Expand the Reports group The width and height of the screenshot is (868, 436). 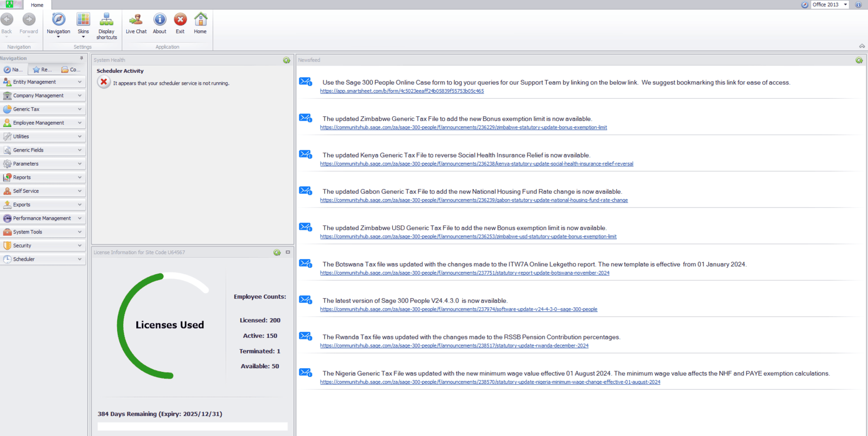click(43, 178)
